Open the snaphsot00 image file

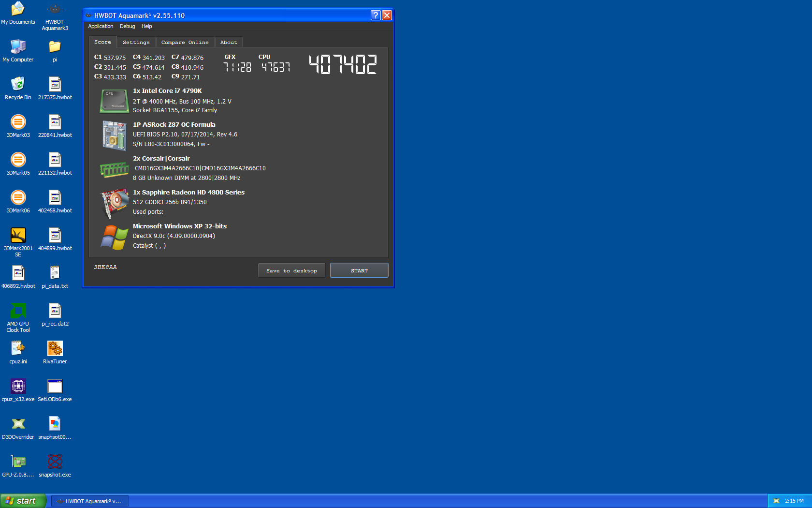(x=55, y=428)
